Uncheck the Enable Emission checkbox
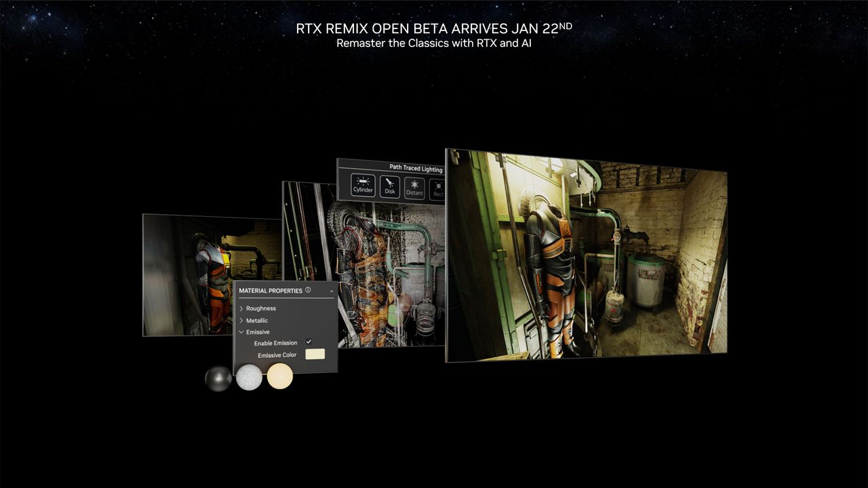The image size is (868, 488). [309, 342]
